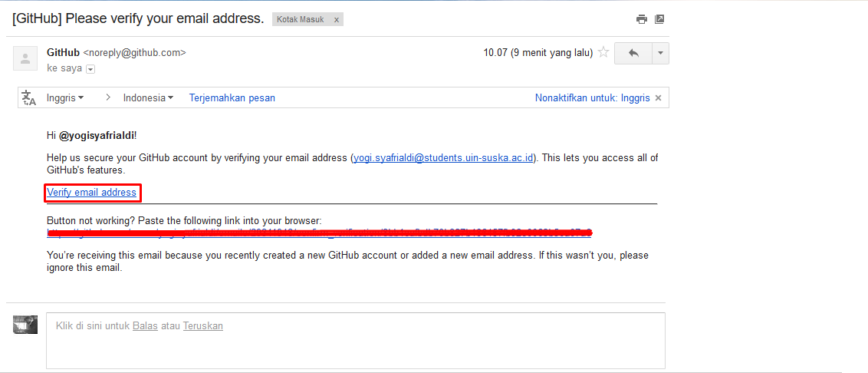Click the Verify email address link
Image resolution: width=868 pixels, height=373 pixels.
91,193
